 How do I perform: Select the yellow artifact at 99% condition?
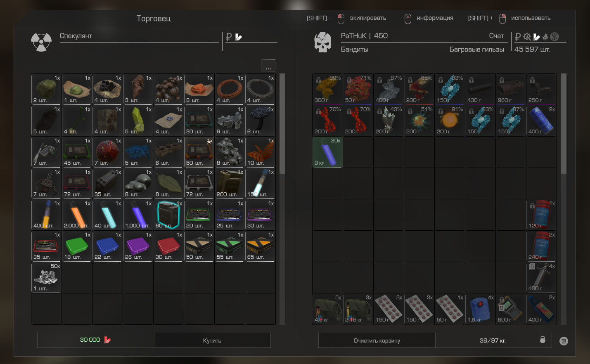click(x=327, y=89)
